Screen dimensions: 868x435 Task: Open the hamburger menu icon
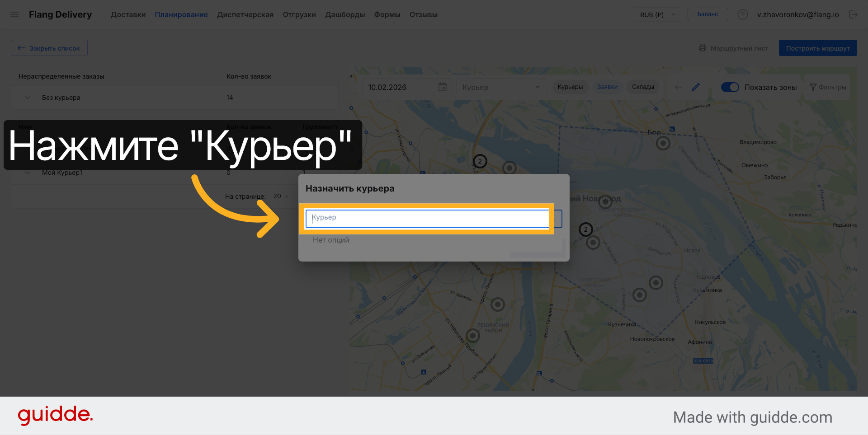pos(14,14)
